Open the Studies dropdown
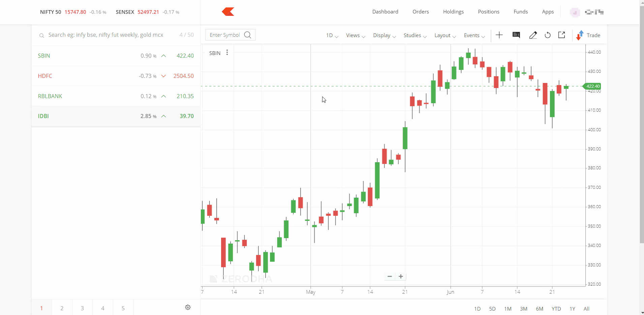Screen dimensions: 644x315 415,35
